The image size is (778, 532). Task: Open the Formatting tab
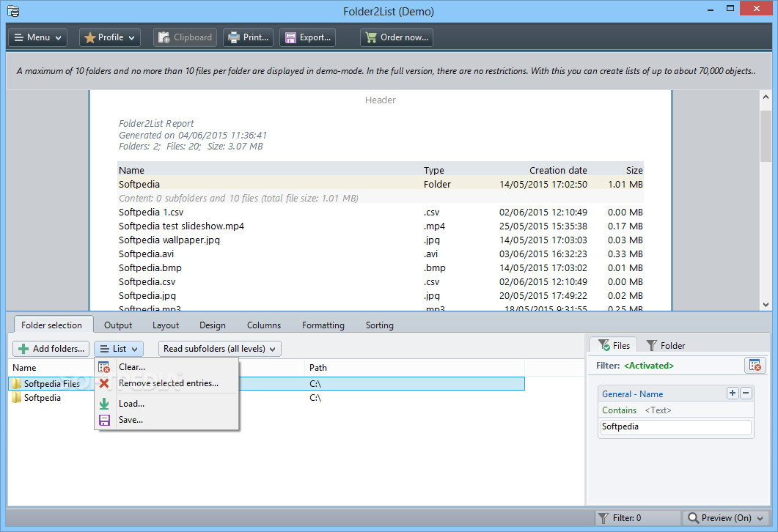click(x=323, y=325)
